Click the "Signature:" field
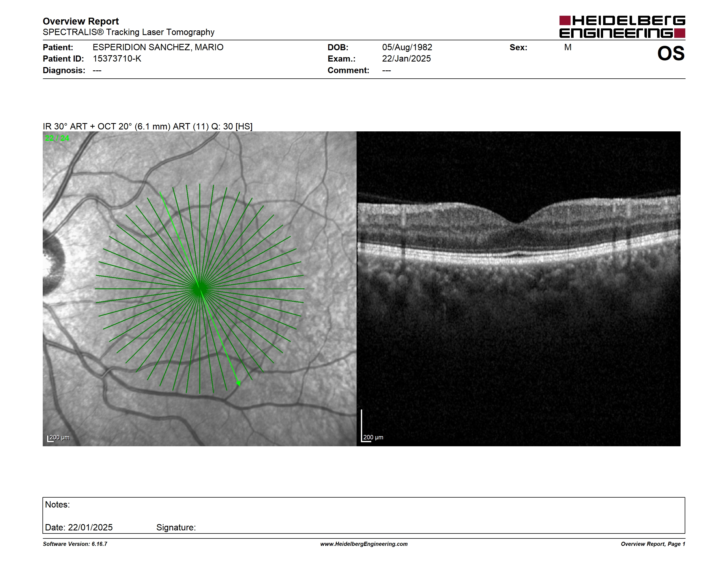The height and width of the screenshot is (563, 728). point(176,527)
